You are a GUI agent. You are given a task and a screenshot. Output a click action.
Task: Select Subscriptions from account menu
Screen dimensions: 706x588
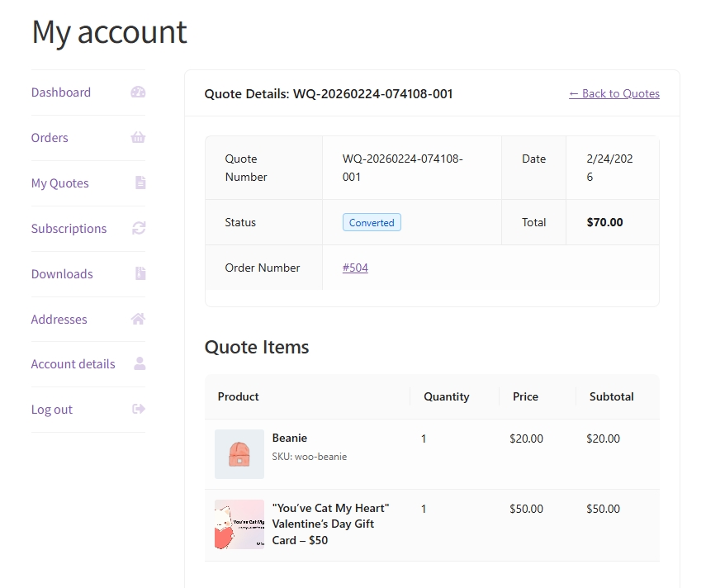69,229
